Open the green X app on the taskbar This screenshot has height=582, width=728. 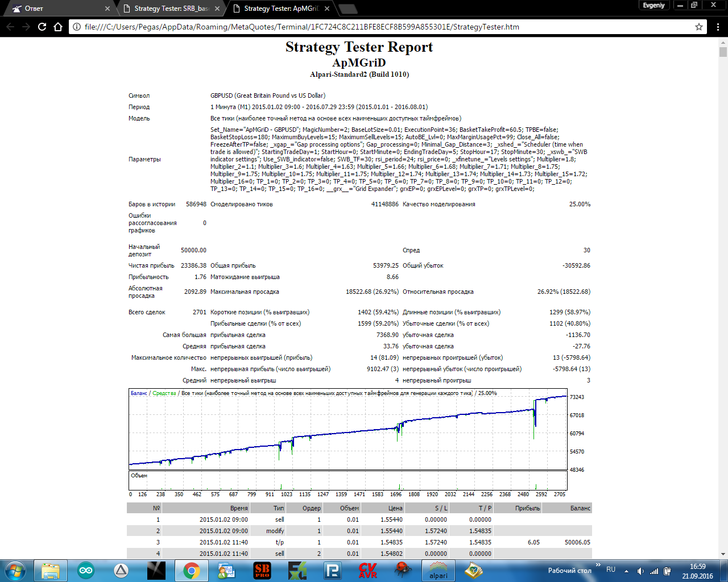tap(297, 570)
